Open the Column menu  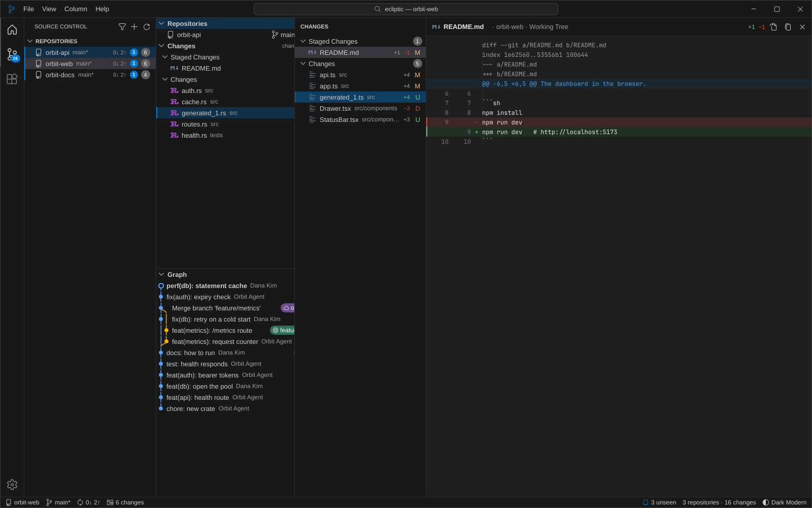point(76,9)
